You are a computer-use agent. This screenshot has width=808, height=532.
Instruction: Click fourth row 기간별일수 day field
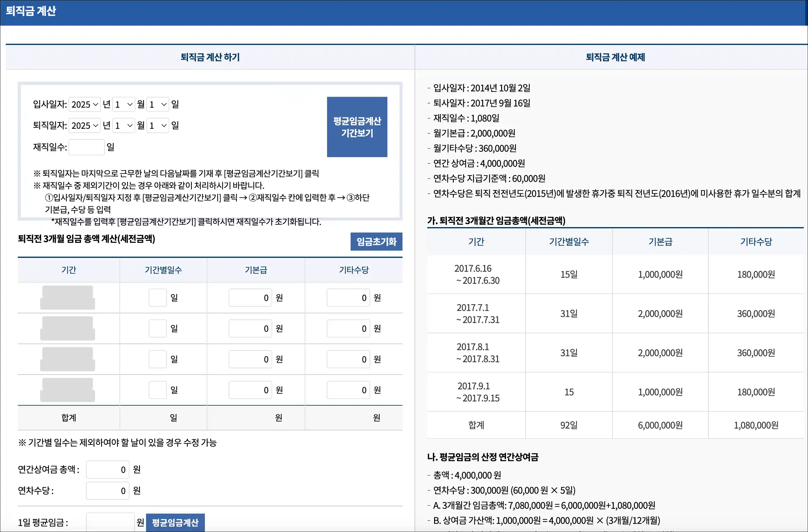tap(157, 390)
